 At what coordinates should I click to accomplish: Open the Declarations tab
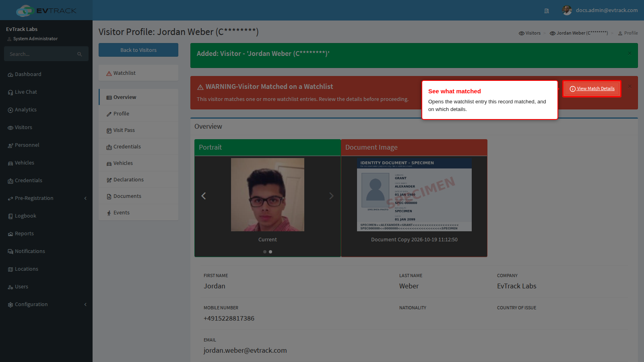[x=138, y=180]
